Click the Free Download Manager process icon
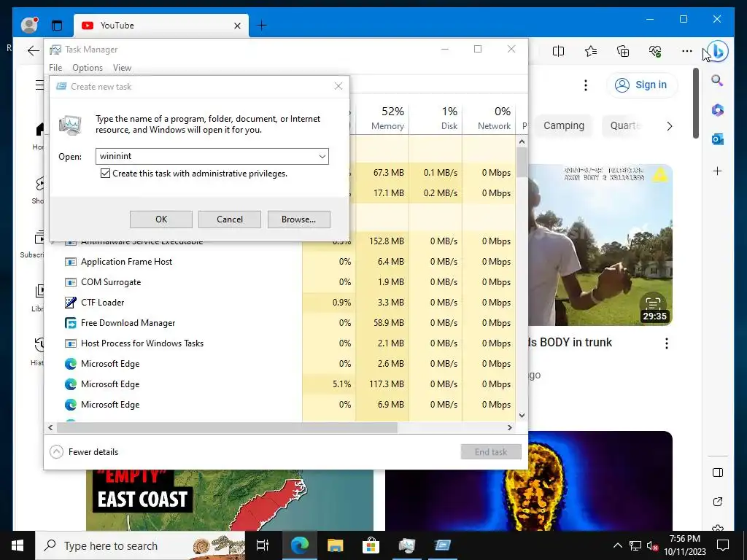 point(71,323)
